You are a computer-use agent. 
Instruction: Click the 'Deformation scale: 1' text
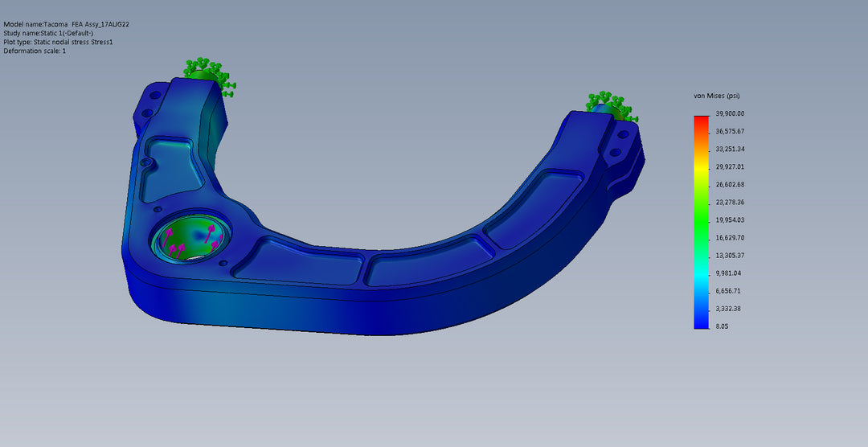coord(35,51)
